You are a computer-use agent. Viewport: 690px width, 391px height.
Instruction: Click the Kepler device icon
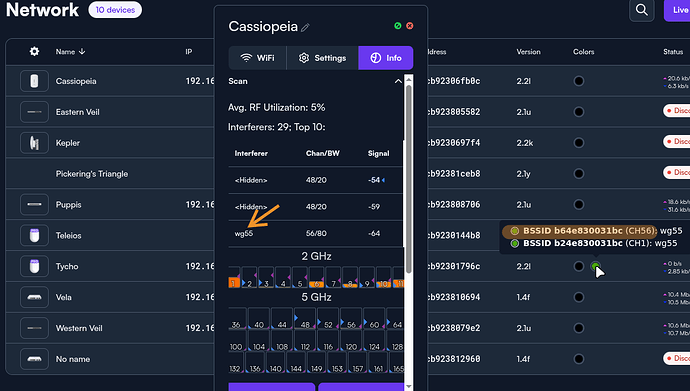[34, 143]
